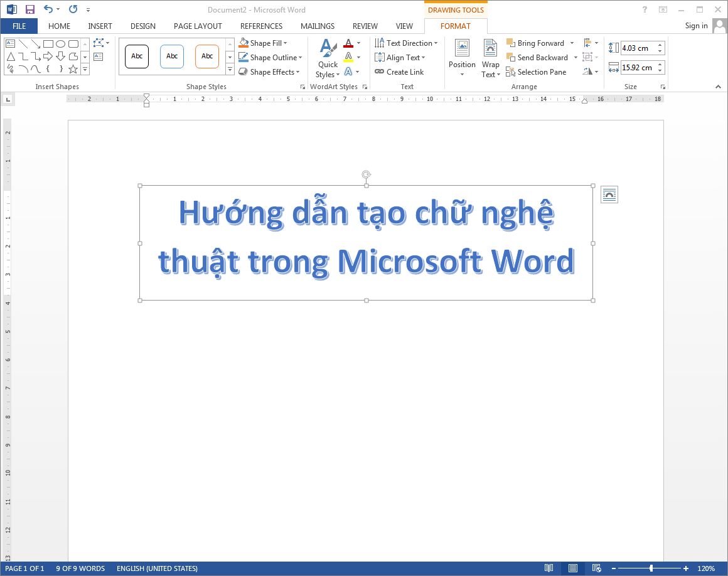
Task: Open the FILE menu
Action: click(19, 26)
